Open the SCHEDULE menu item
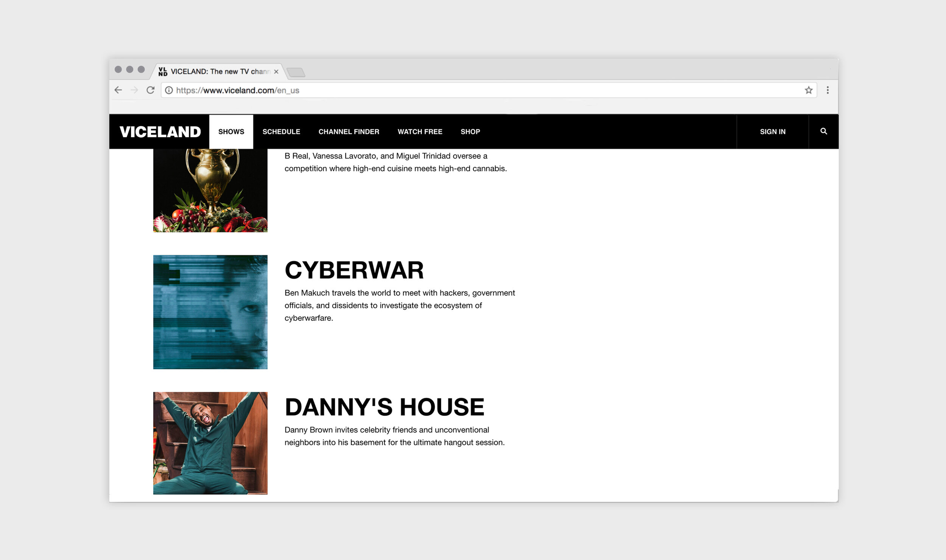This screenshot has height=560, width=946. pos(281,132)
